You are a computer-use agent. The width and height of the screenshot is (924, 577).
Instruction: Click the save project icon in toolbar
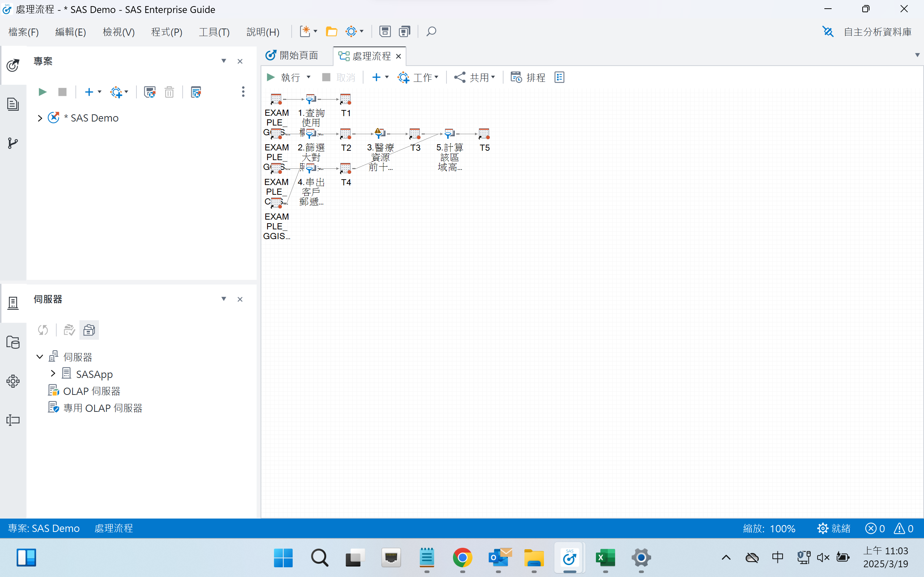pyautogui.click(x=385, y=31)
